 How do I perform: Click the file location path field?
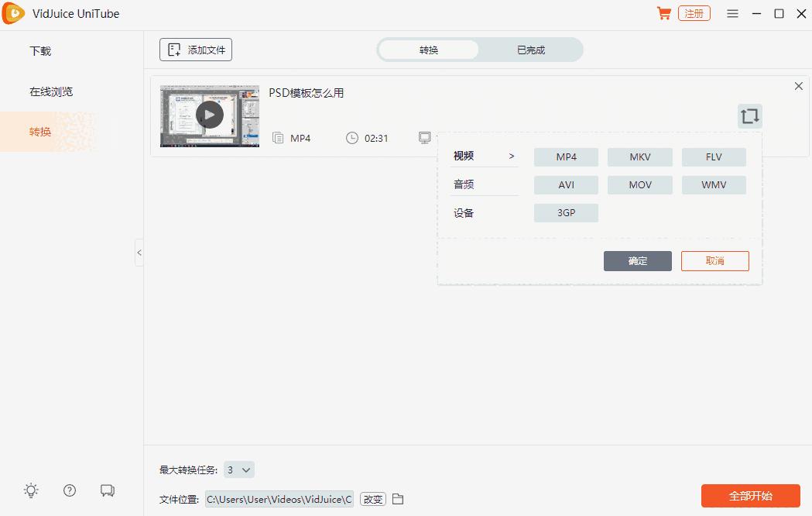[279, 499]
